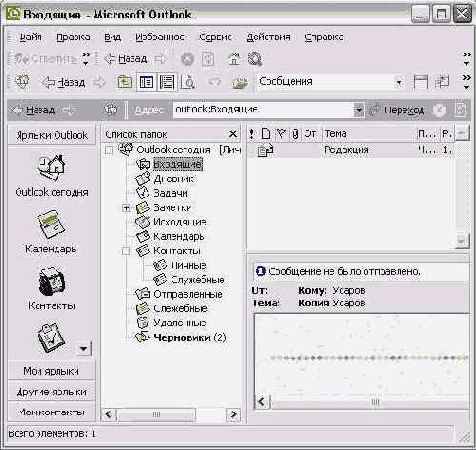Viewport: 476px width, 450px height.
Task: Select the Дневник folder in tree
Action: click(173, 179)
